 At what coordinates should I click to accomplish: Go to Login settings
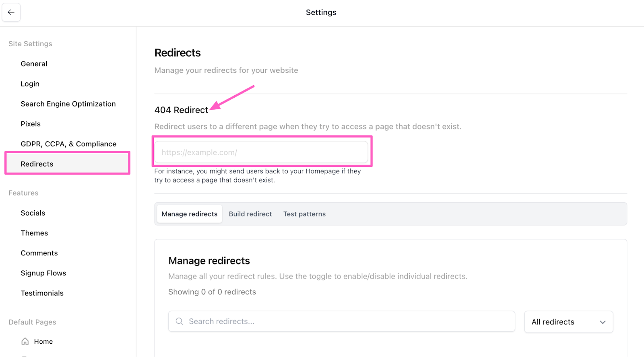[30, 84]
